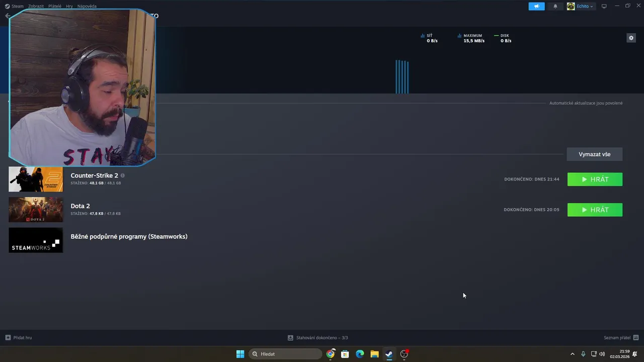Open the Dota 2 thumbnail

coord(36,210)
